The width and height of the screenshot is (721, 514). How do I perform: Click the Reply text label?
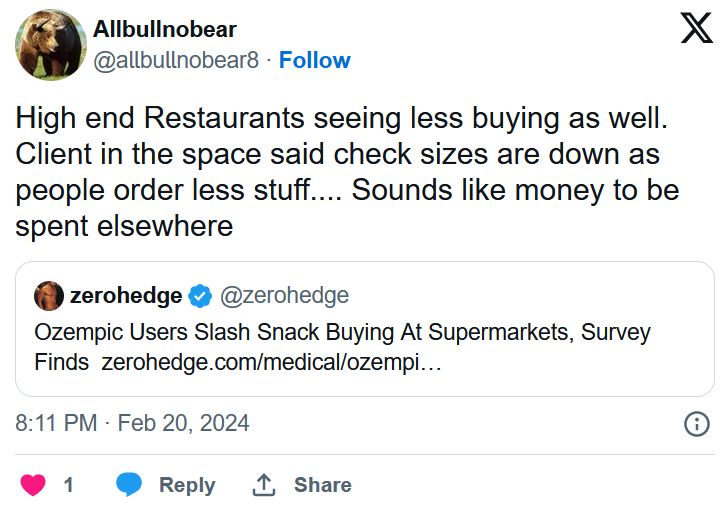point(187,485)
